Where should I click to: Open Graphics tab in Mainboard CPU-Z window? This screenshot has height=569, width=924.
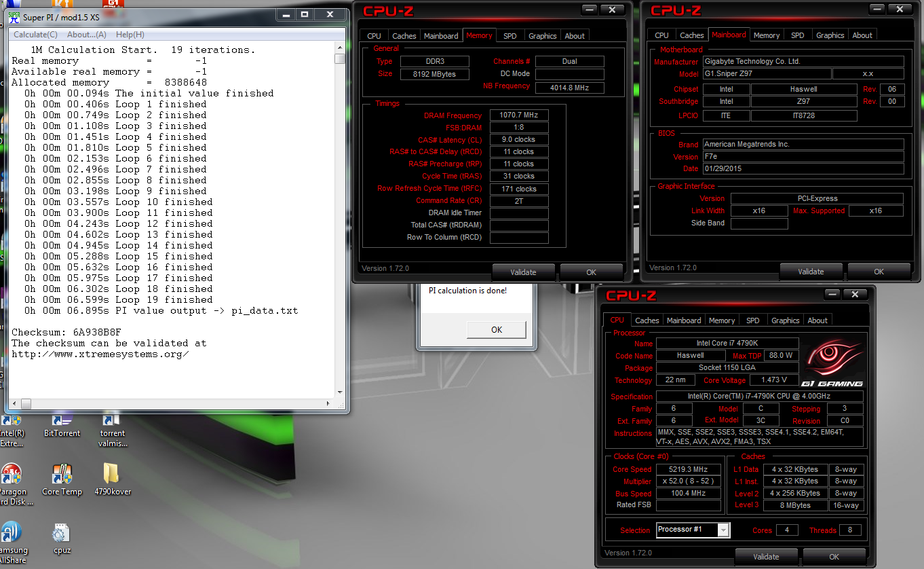830,35
